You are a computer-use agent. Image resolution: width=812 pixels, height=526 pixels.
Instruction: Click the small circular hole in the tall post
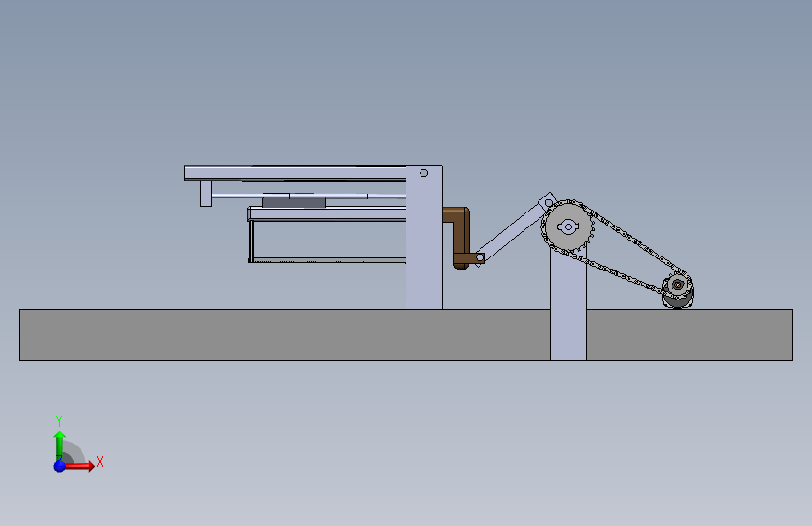423,173
